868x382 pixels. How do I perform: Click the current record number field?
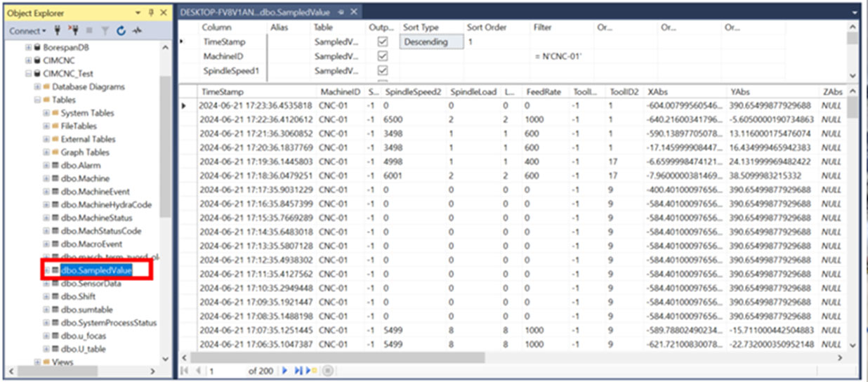[223, 371]
